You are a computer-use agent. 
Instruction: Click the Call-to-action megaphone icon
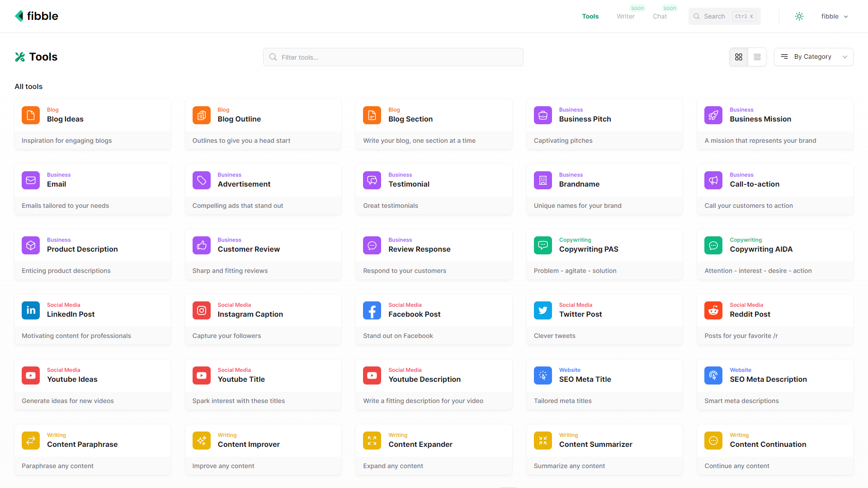pos(713,180)
